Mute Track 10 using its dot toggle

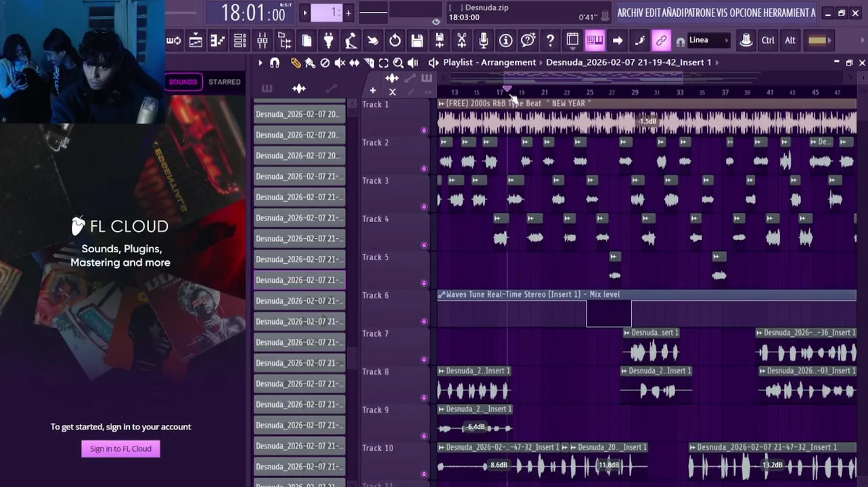point(424,474)
